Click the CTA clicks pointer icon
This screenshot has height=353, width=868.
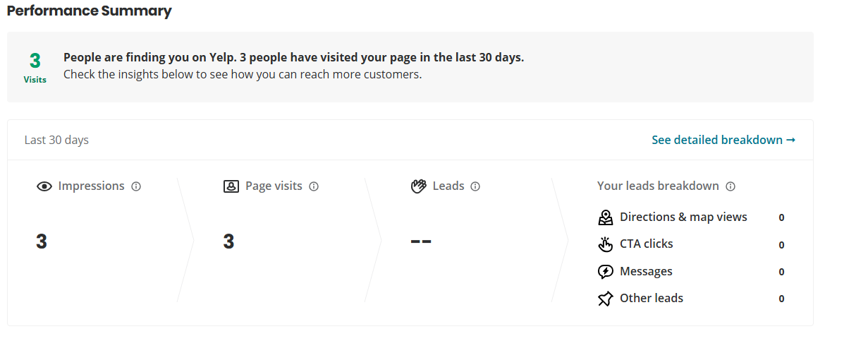click(605, 244)
